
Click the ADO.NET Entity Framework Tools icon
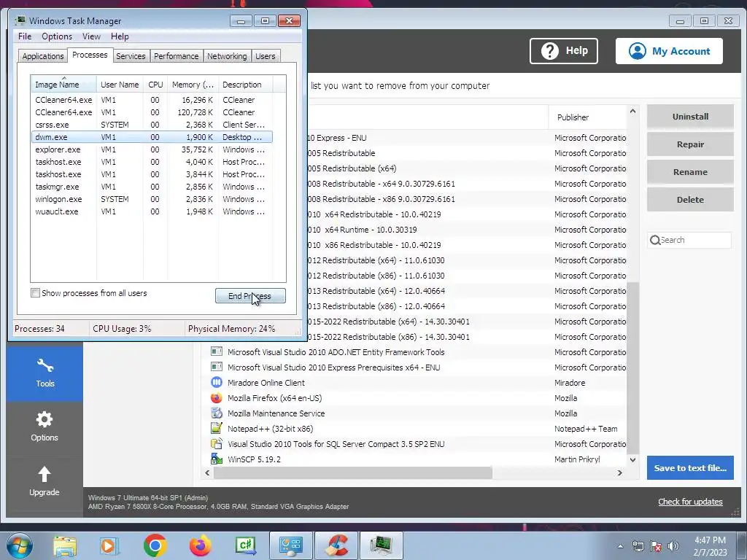coord(216,352)
